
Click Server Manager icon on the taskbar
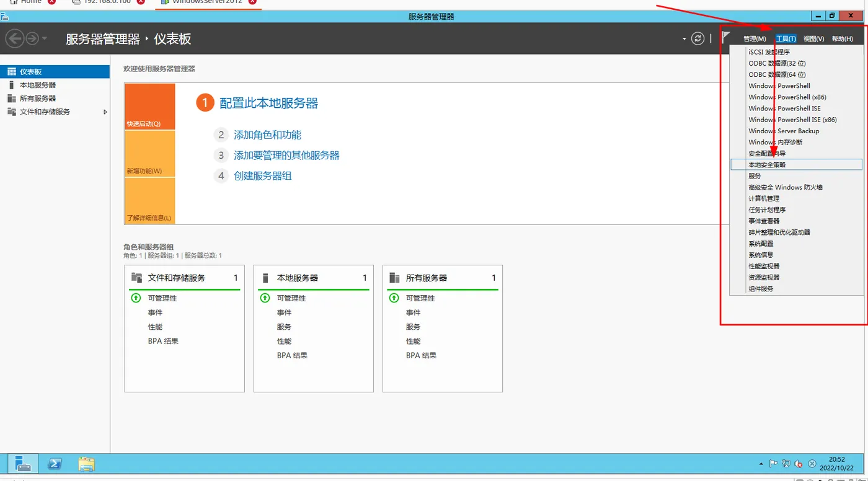pyautogui.click(x=23, y=463)
